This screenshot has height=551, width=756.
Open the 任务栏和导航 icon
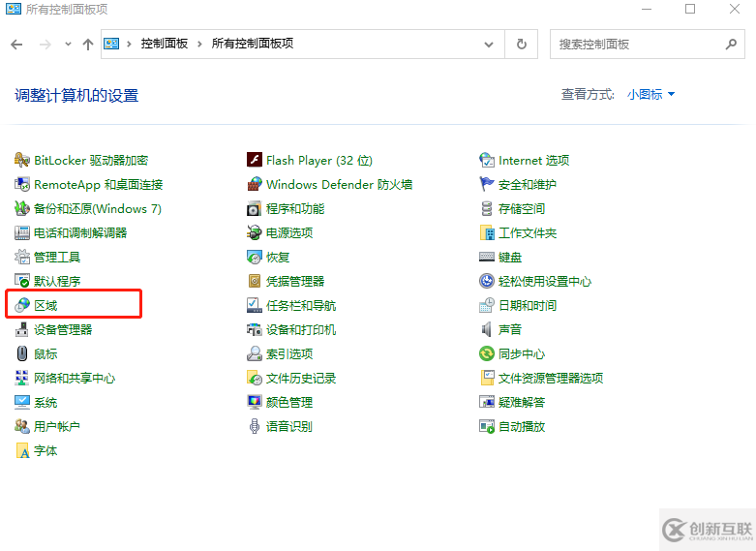(254, 305)
